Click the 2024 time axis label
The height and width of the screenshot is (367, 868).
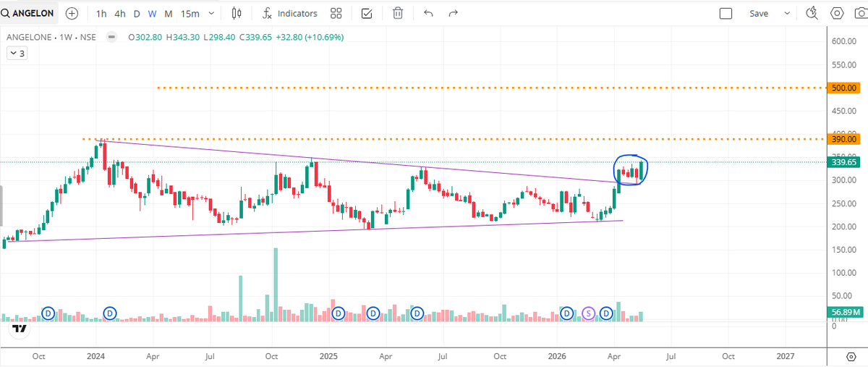[x=96, y=357]
